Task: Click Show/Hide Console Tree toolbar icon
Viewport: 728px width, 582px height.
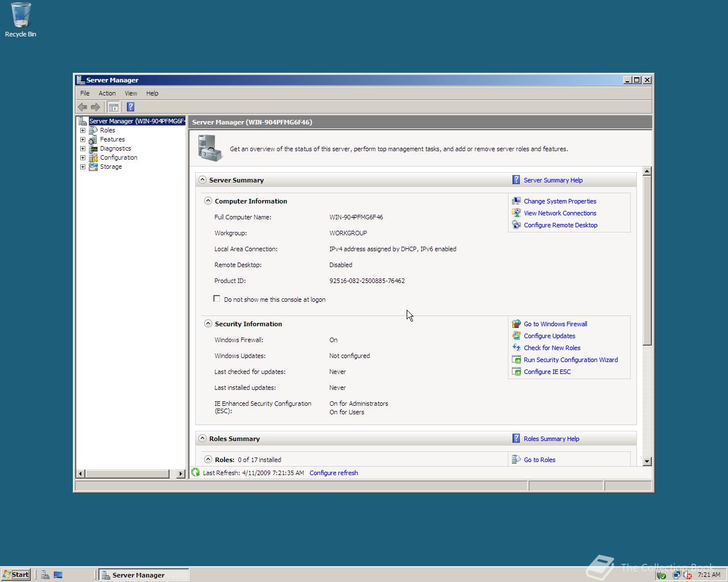Action: (x=114, y=107)
